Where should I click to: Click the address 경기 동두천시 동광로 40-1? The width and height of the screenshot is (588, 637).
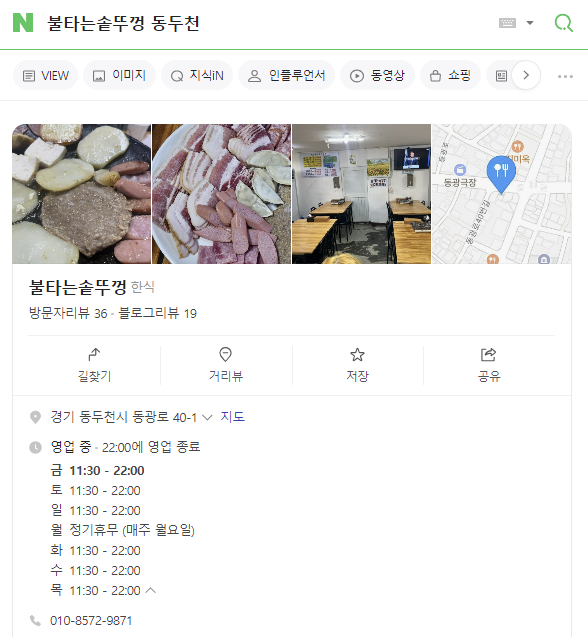point(124,417)
